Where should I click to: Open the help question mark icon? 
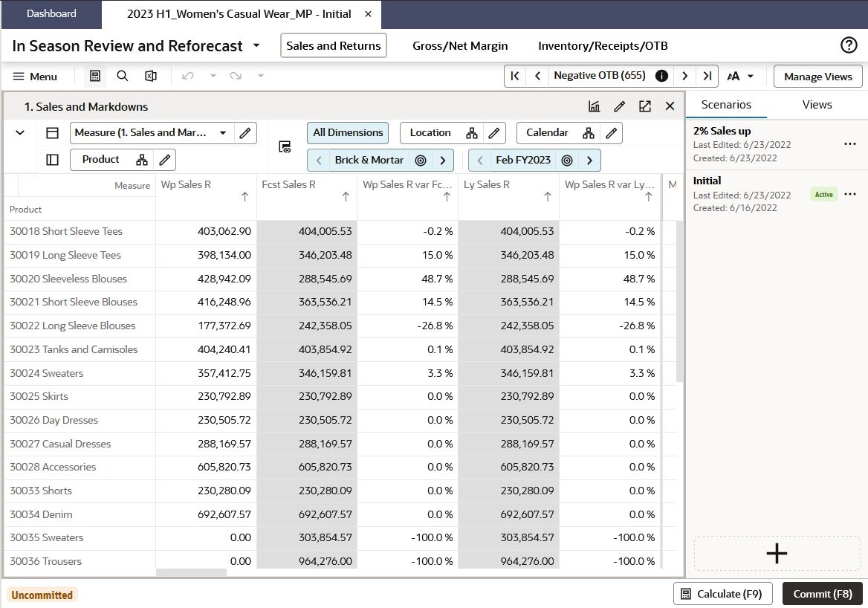(x=848, y=45)
